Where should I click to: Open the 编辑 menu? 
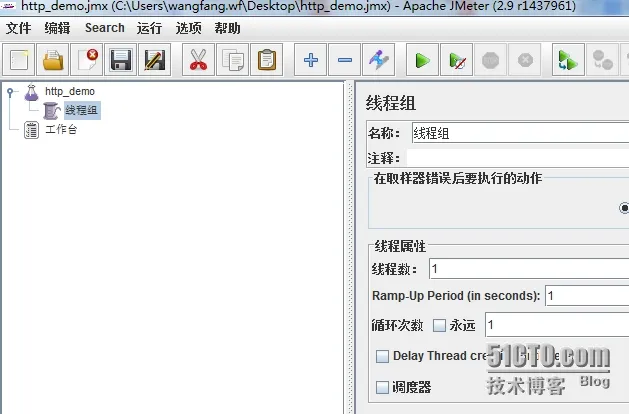57,28
